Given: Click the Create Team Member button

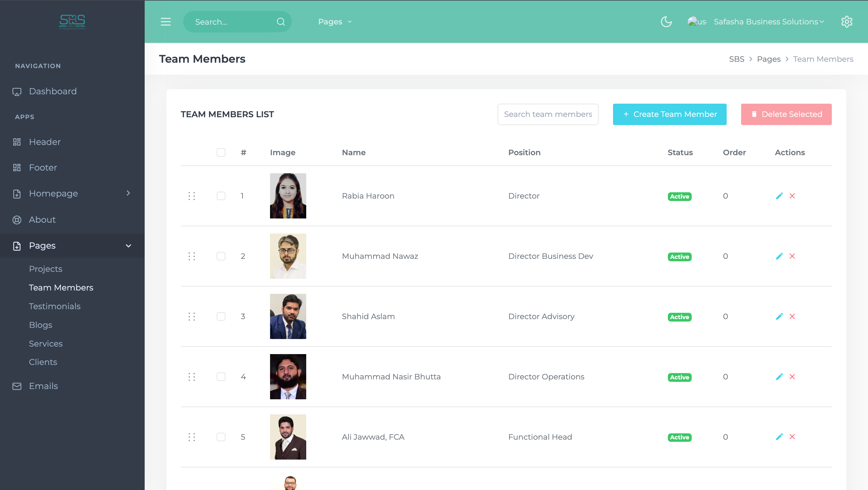Looking at the screenshot, I should 669,115.
